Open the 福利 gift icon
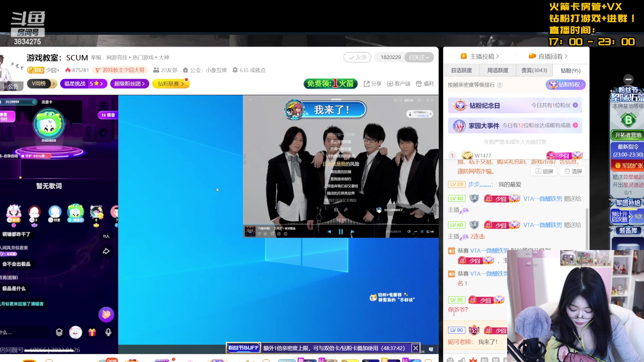This screenshot has height=362, width=644. (x=425, y=83)
